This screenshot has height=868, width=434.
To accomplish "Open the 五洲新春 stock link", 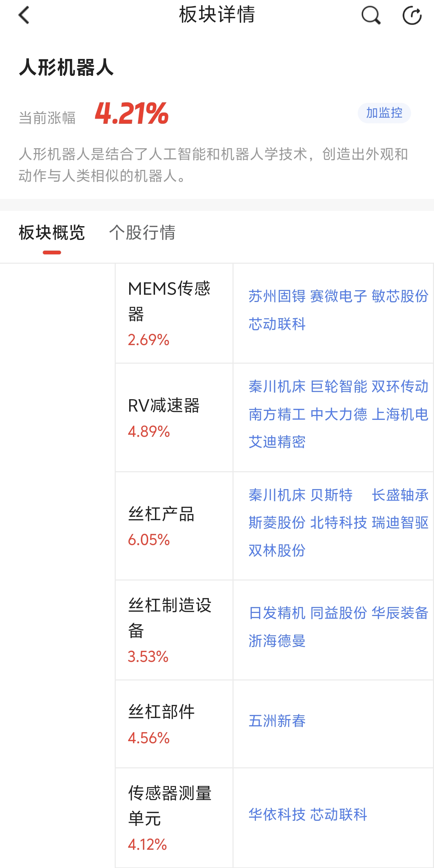I will click(277, 721).
